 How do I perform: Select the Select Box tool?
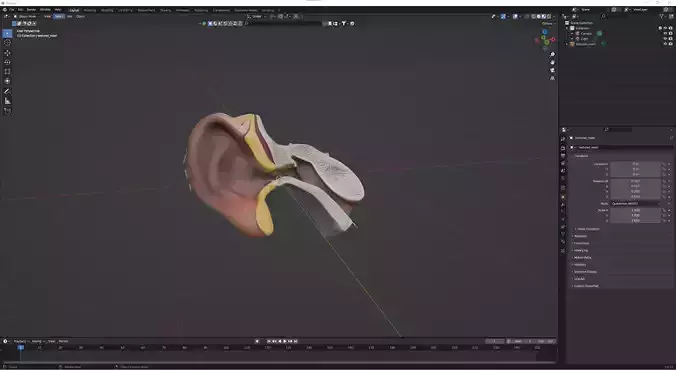[x=7, y=34]
